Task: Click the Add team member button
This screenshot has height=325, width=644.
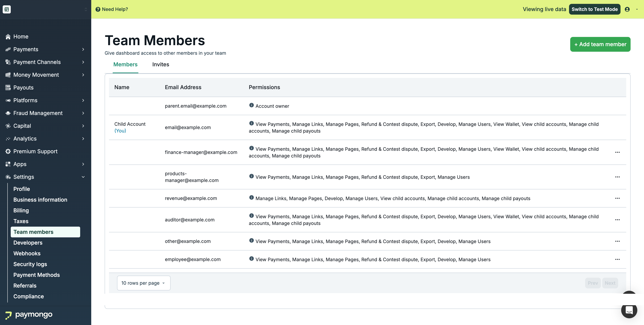Action: click(600, 44)
